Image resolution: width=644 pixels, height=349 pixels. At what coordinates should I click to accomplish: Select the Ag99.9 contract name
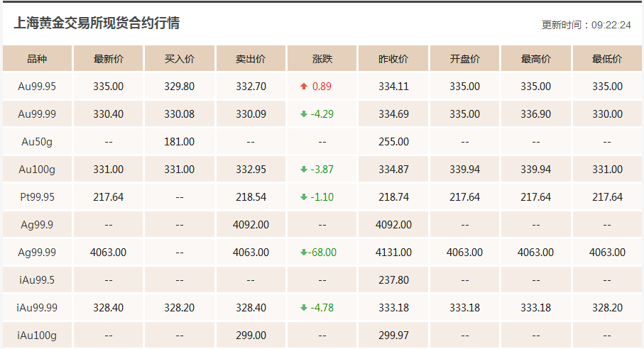pos(37,225)
